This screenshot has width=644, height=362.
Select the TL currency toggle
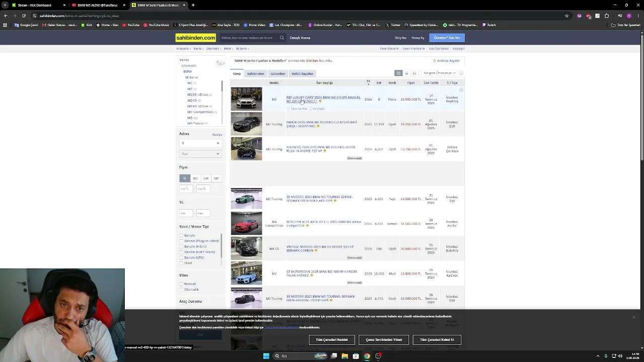(185, 178)
